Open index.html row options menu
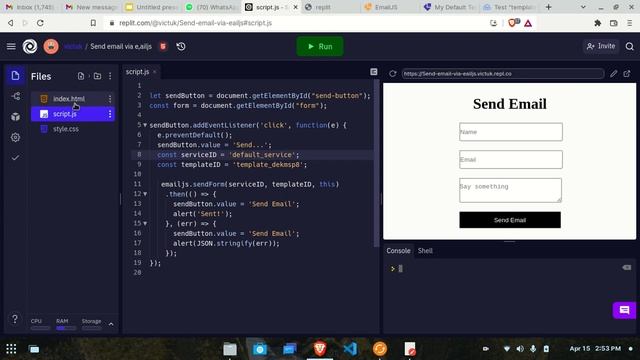Image resolution: width=640 pixels, height=360 pixels. coord(110,99)
